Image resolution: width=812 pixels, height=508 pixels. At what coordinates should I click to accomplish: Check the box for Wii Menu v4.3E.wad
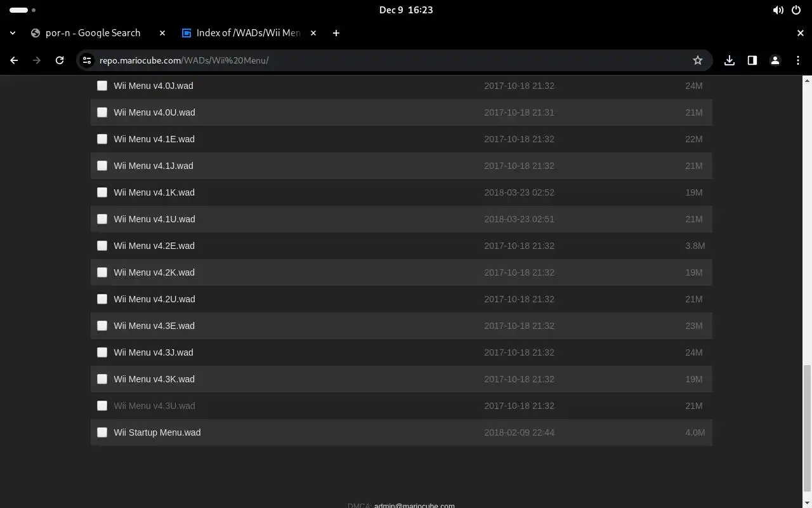102,326
